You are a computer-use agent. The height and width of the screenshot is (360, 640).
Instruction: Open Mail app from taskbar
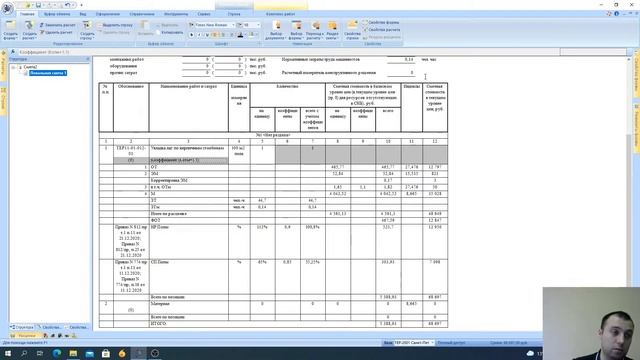coord(89,353)
